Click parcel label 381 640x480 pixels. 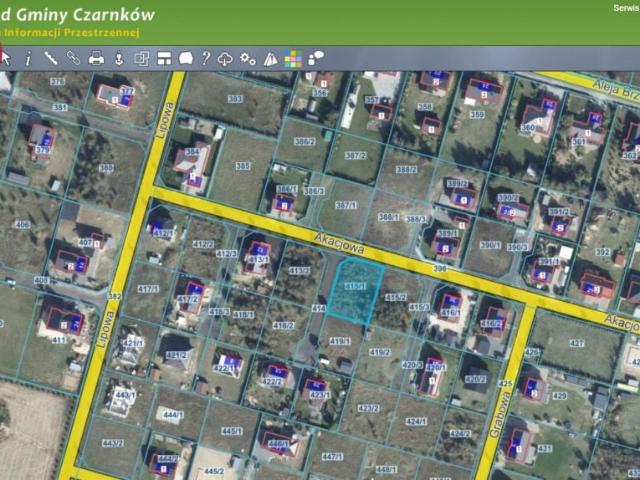60,107
